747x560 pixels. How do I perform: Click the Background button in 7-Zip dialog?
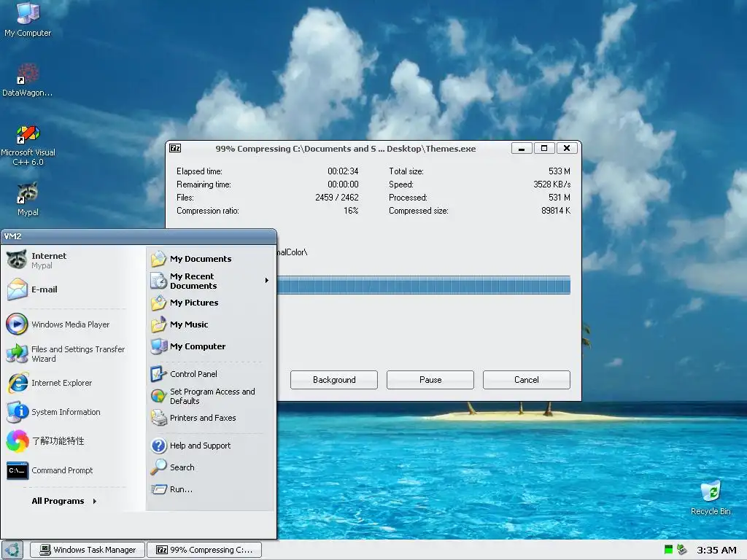(x=334, y=379)
